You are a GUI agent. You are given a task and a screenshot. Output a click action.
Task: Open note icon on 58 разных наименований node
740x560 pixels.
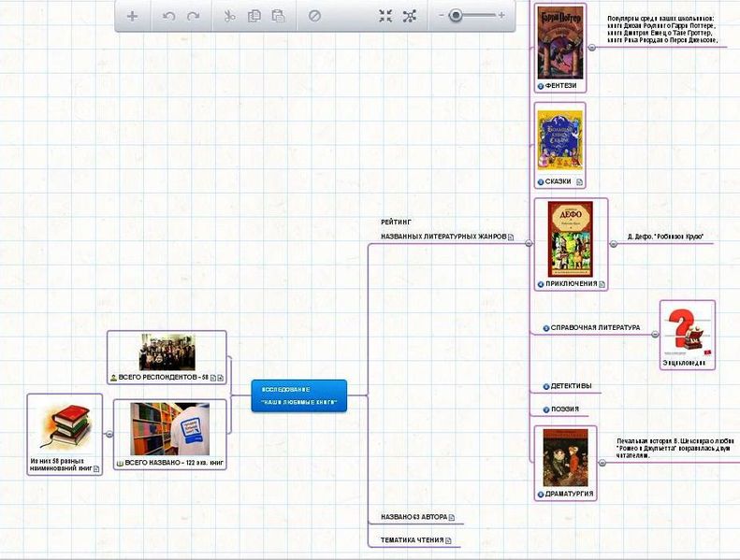(x=96, y=468)
